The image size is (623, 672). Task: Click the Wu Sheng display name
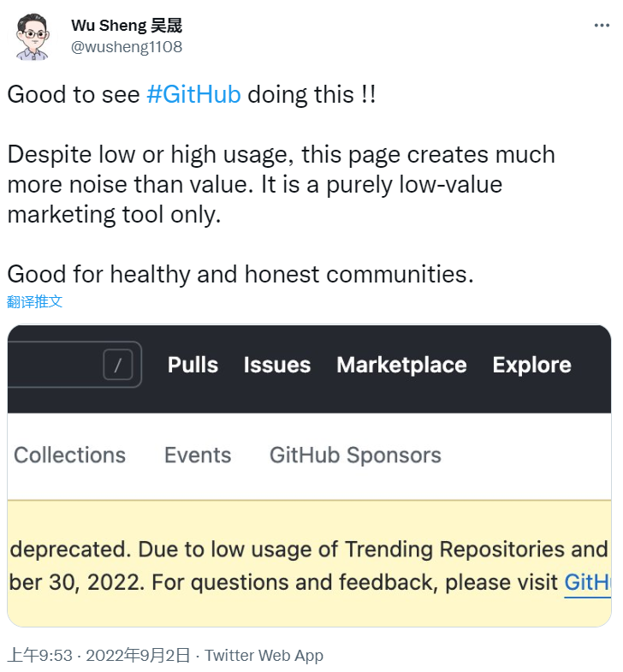(127, 26)
